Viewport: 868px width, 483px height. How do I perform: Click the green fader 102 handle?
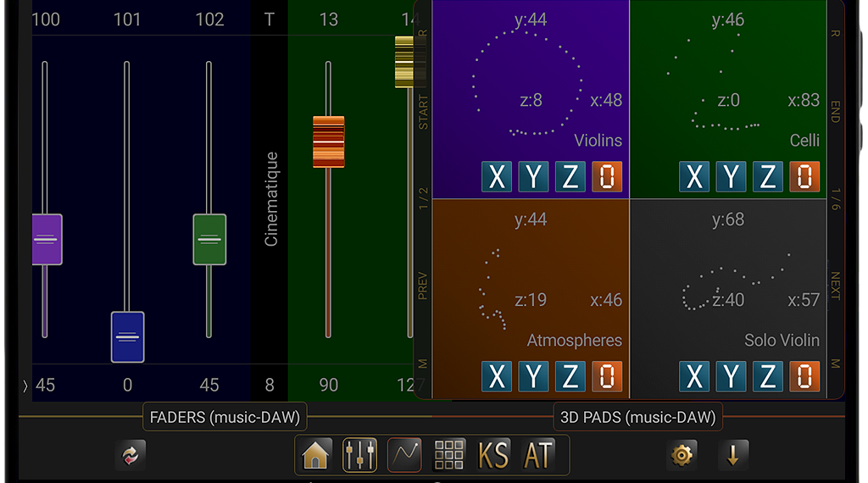click(x=209, y=240)
